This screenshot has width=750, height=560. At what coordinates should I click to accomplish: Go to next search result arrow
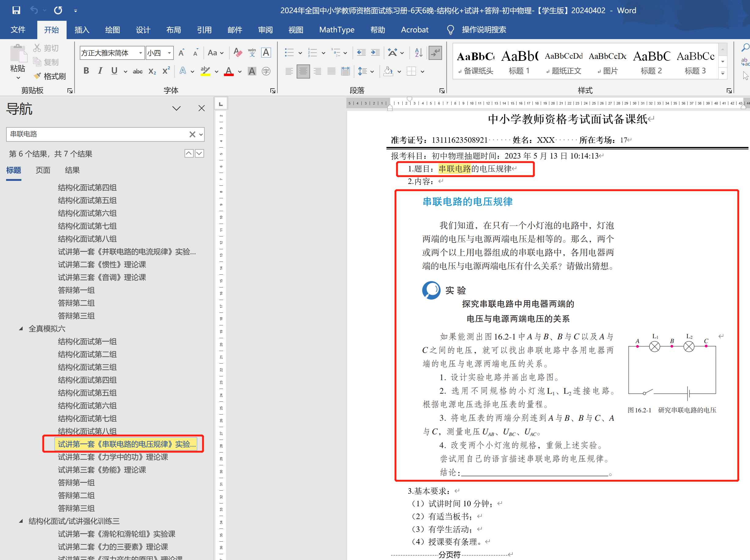pyautogui.click(x=199, y=154)
